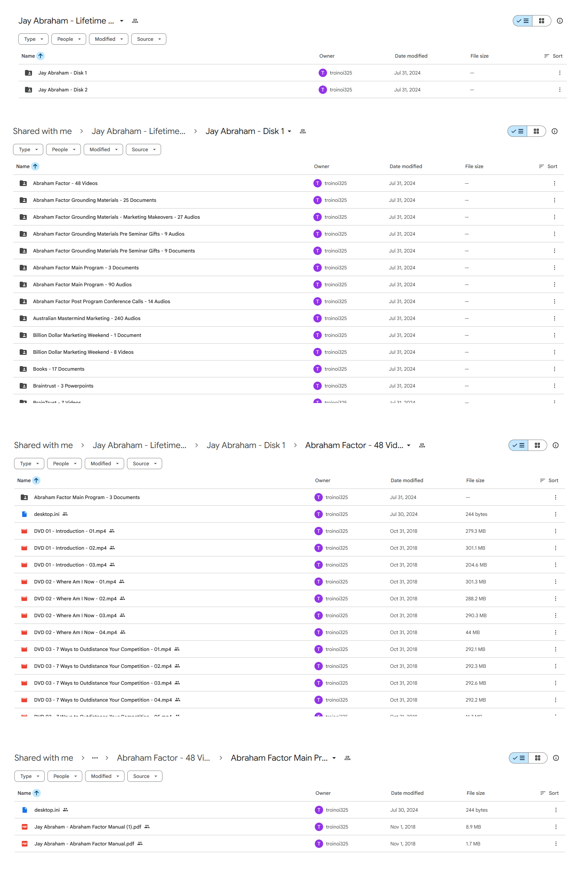The height and width of the screenshot is (875, 588).
Task: Go to Abraham Factor - 48 Vi breadcrumb in Main Pr panel
Action: [163, 758]
